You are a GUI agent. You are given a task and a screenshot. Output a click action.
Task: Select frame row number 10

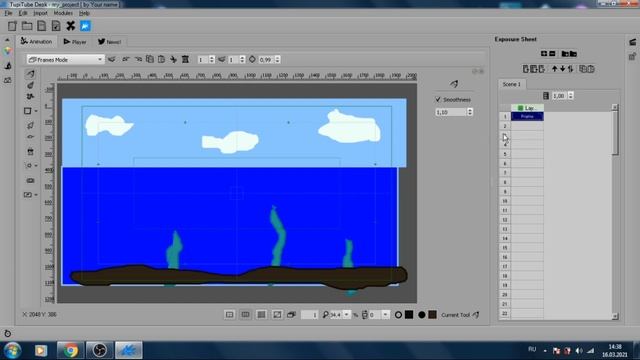coord(505,201)
